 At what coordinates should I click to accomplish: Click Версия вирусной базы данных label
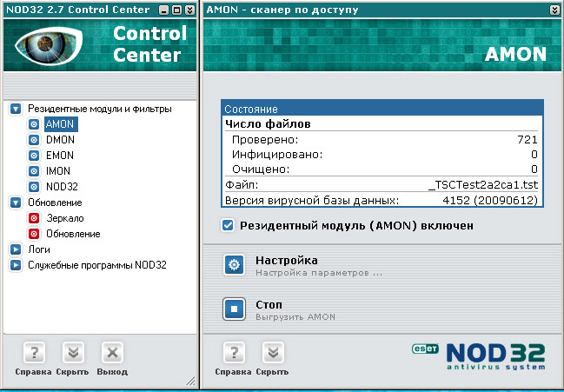pyautogui.click(x=312, y=200)
